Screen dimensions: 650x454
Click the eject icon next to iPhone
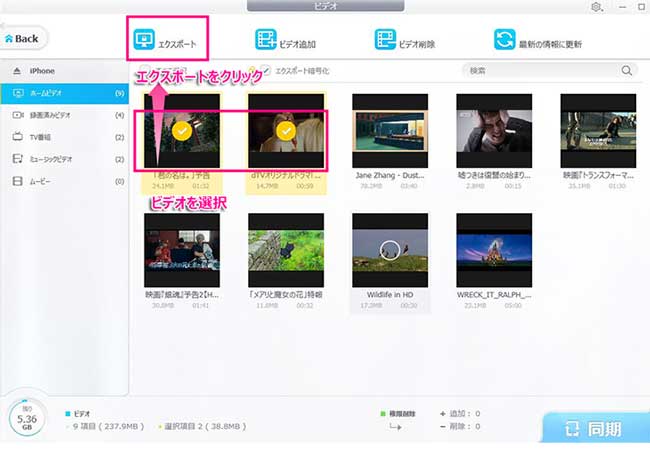tap(17, 71)
